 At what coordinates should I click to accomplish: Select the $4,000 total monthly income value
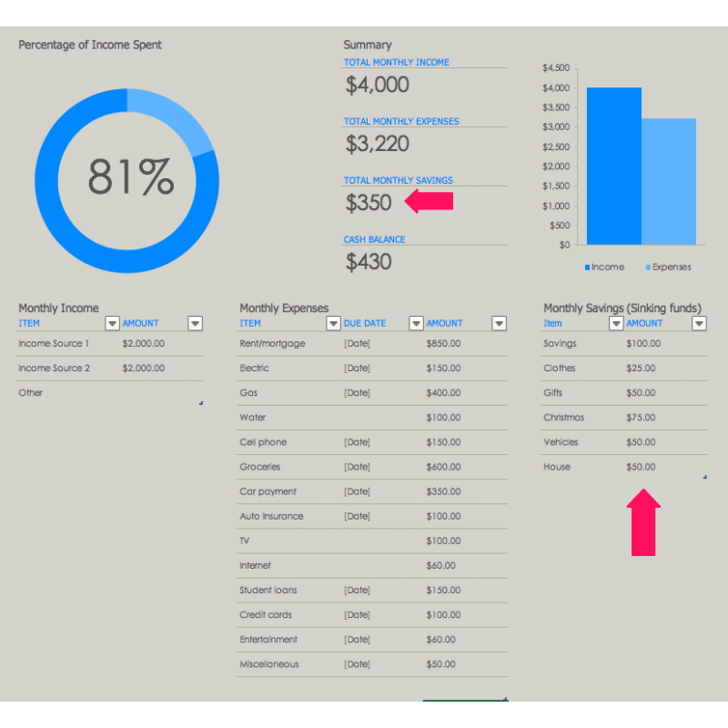coord(377,85)
